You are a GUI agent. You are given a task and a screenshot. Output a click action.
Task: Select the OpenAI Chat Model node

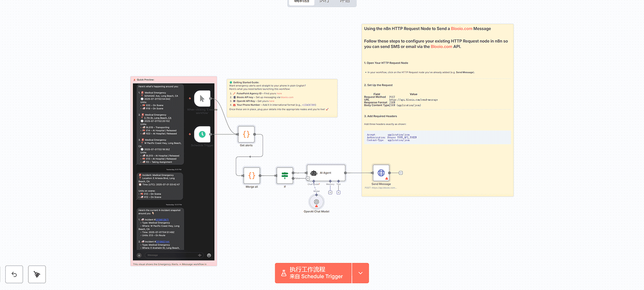[x=316, y=202]
